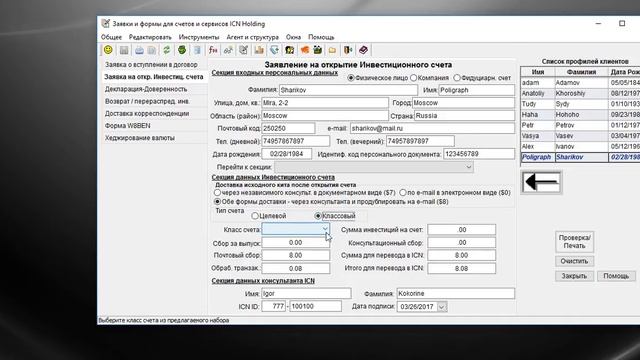Click the yellow smiley face toolbar icon
This screenshot has width=640, height=360.
point(108,50)
